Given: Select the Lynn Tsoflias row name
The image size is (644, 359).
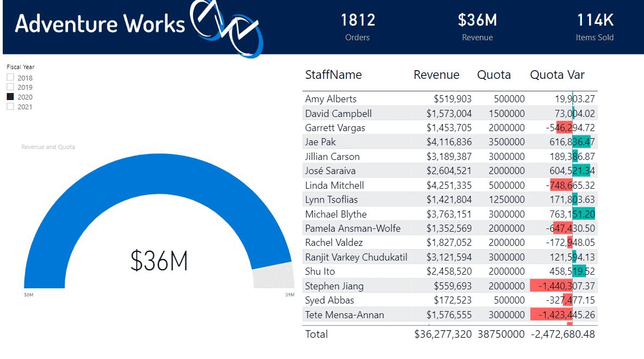Looking at the screenshot, I should click(x=331, y=200).
